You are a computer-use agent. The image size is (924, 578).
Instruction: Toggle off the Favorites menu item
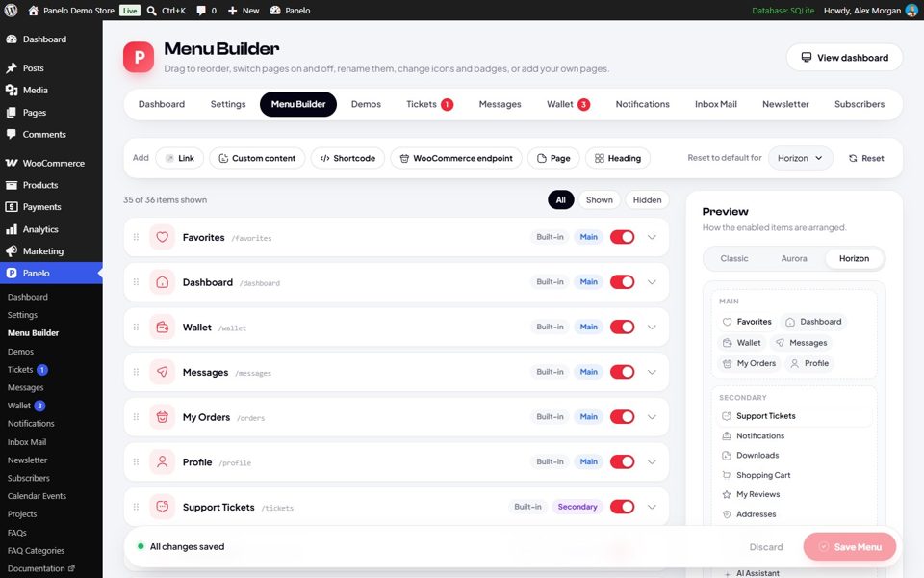tap(623, 237)
